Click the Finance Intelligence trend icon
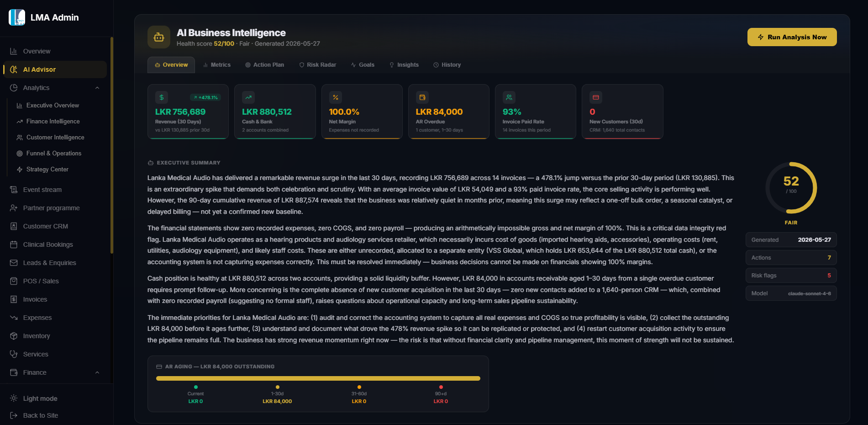The height and width of the screenshot is (425, 868). [20, 122]
